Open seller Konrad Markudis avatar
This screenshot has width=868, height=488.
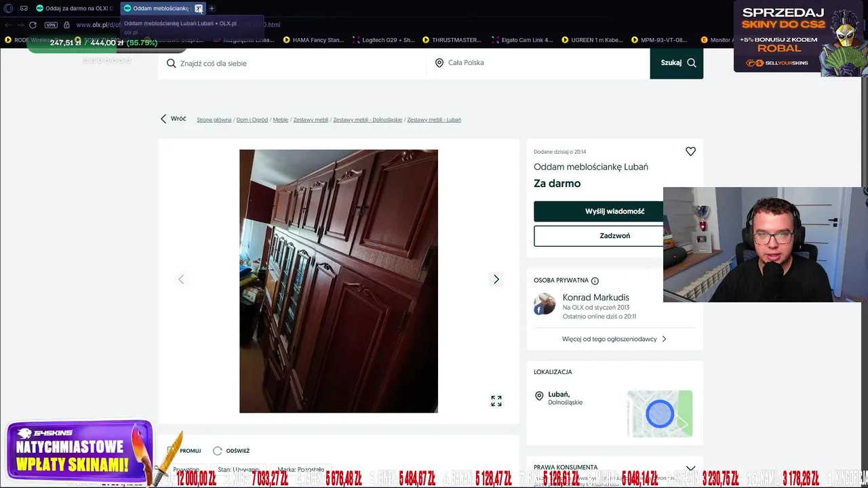pos(545,304)
